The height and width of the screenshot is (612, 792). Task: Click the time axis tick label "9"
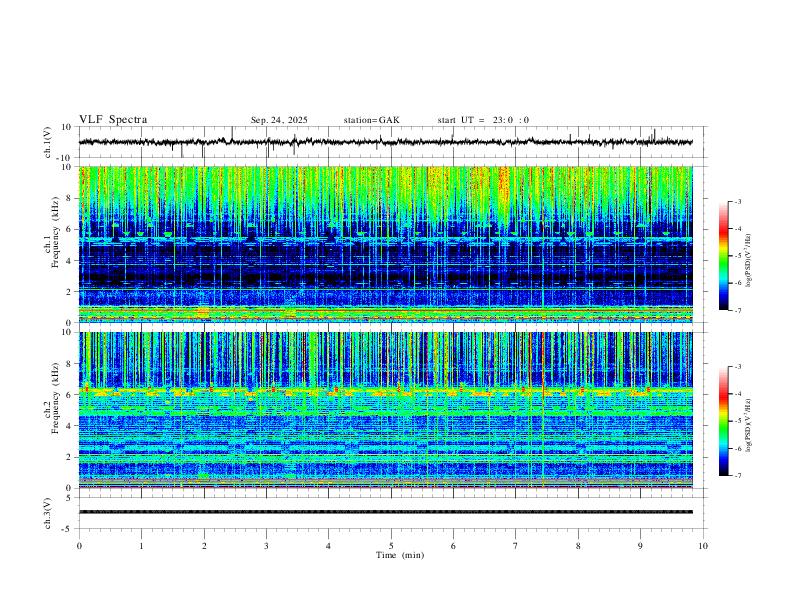(x=640, y=546)
